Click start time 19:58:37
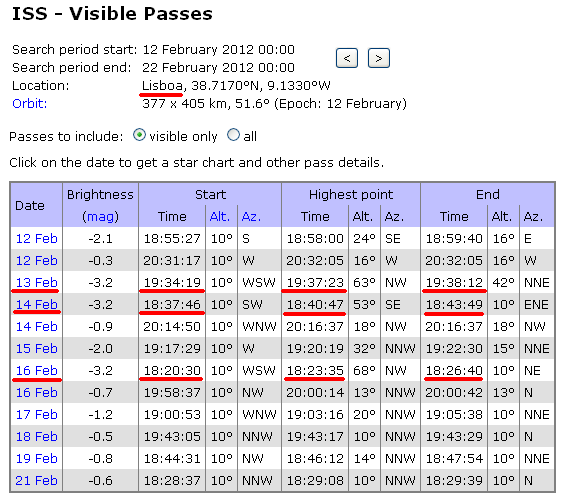 point(172,392)
